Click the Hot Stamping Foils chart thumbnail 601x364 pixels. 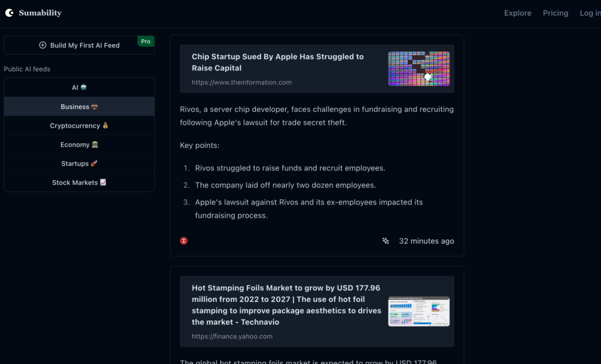pyautogui.click(x=418, y=311)
